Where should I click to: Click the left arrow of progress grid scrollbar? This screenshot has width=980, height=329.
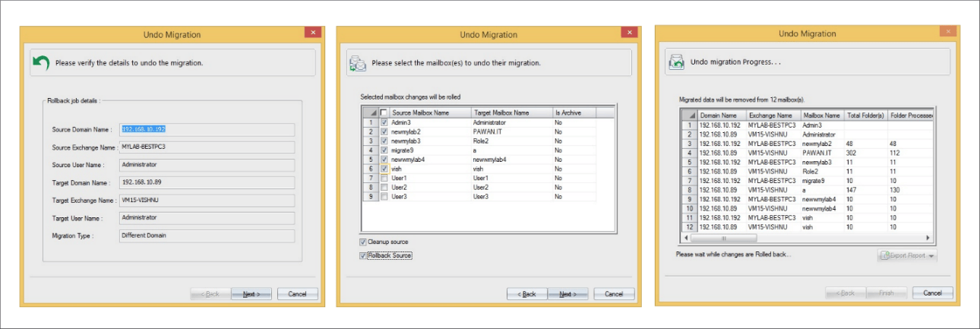686,237
